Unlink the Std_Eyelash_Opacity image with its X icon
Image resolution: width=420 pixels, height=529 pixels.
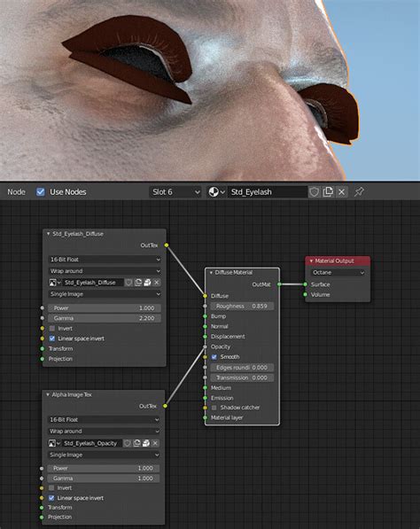click(x=155, y=443)
